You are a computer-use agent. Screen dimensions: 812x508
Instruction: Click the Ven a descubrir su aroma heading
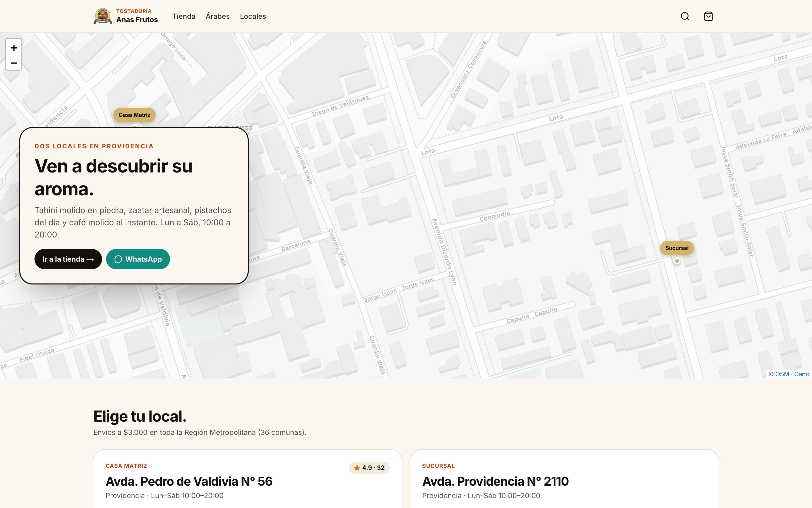tap(113, 177)
